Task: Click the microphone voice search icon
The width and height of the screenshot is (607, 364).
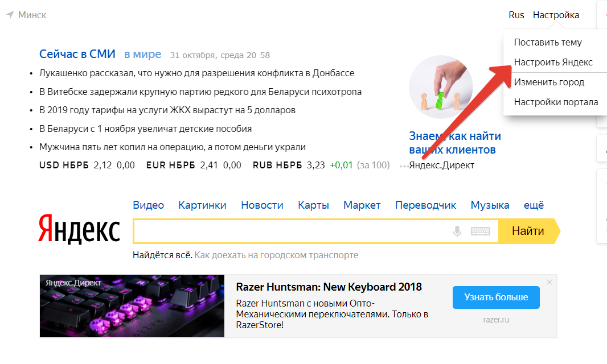Action: (x=457, y=231)
